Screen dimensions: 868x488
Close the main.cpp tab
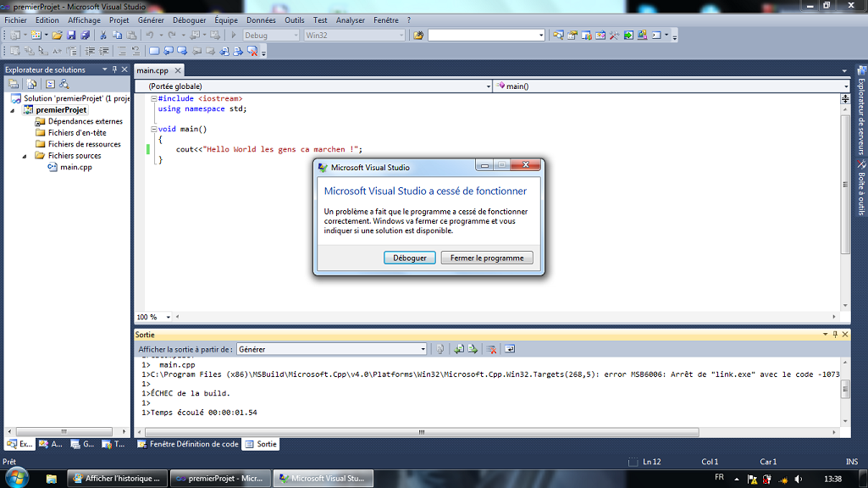(x=178, y=70)
